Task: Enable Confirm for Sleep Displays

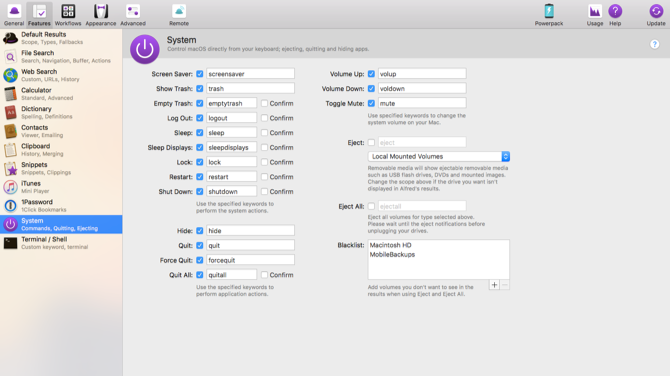Action: point(264,147)
